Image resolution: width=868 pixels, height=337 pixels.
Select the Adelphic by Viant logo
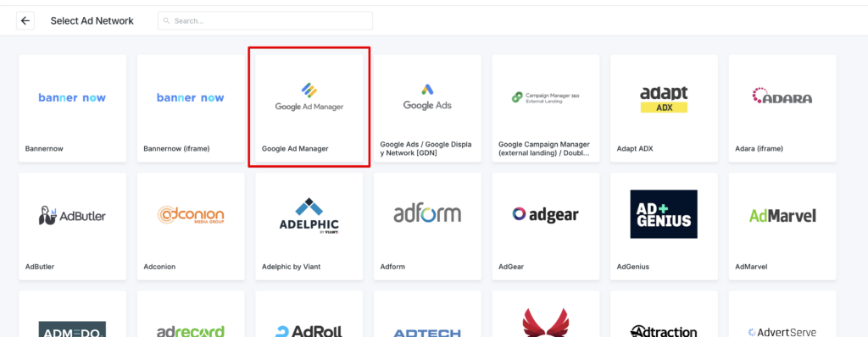(x=309, y=216)
